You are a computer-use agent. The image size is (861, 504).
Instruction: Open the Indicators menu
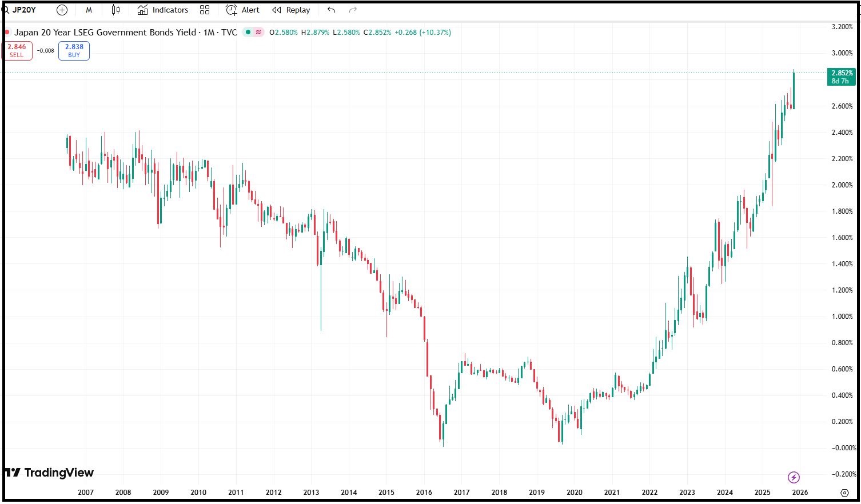tap(163, 10)
